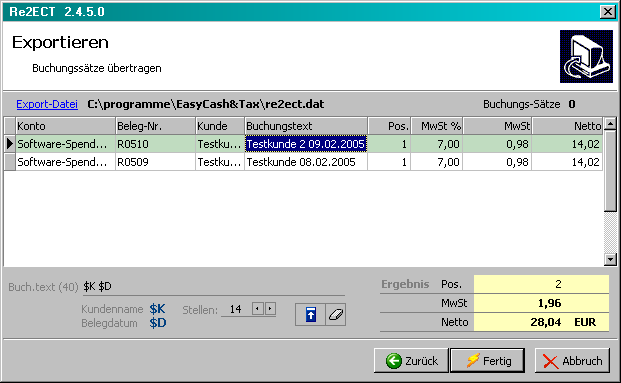Increase Stellen value with right arrow

(270, 309)
